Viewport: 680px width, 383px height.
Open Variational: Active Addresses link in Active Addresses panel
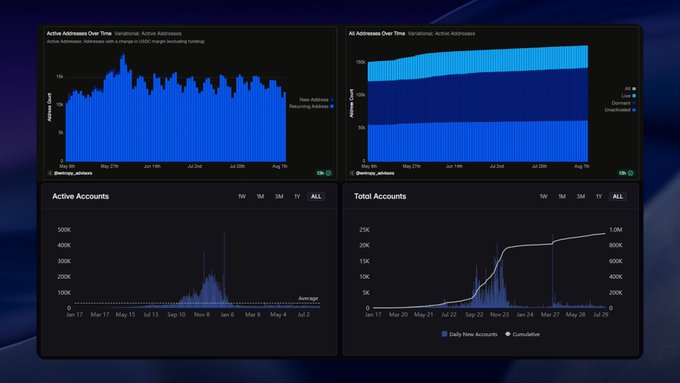pyautogui.click(x=148, y=33)
